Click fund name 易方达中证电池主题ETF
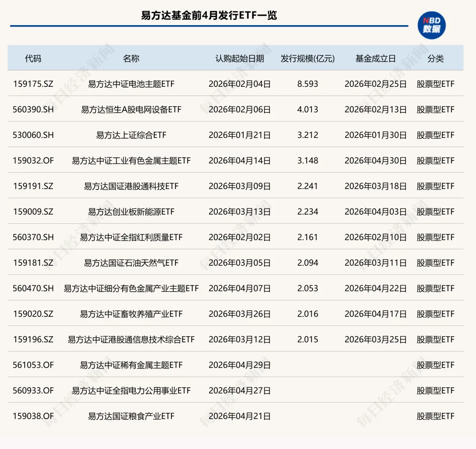The height and width of the screenshot is (449, 476). (131, 84)
